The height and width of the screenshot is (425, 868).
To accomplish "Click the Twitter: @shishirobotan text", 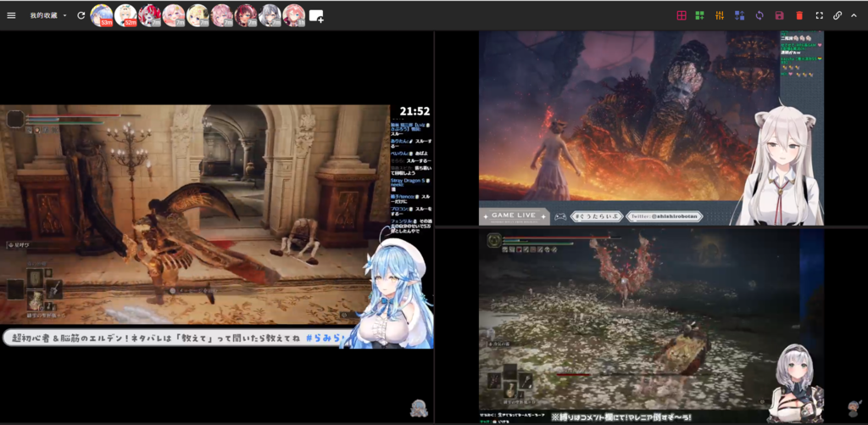I will pos(664,216).
